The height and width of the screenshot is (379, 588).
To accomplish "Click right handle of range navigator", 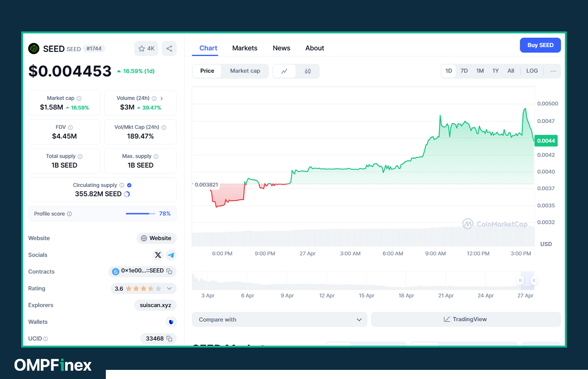I will tap(534, 280).
